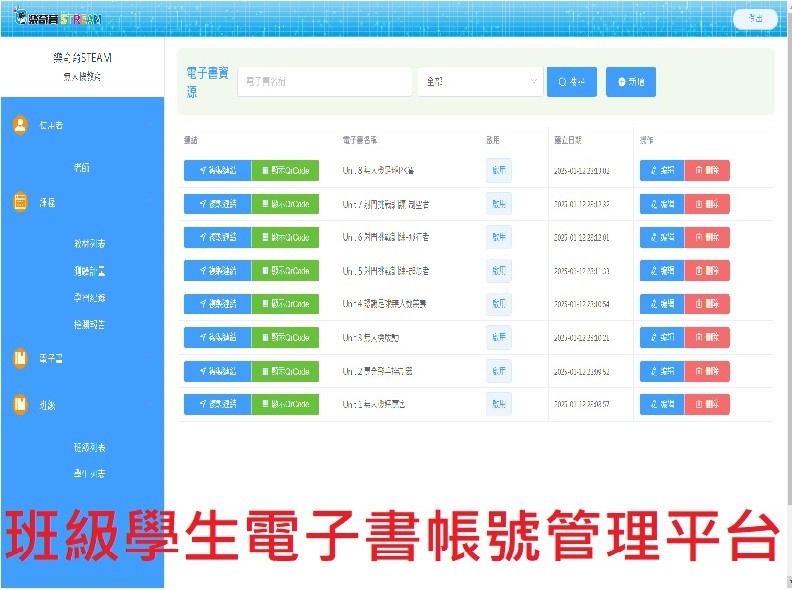This screenshot has height=590, width=792.
Task: Click the calendar icon for courses menu
Action: [20, 202]
